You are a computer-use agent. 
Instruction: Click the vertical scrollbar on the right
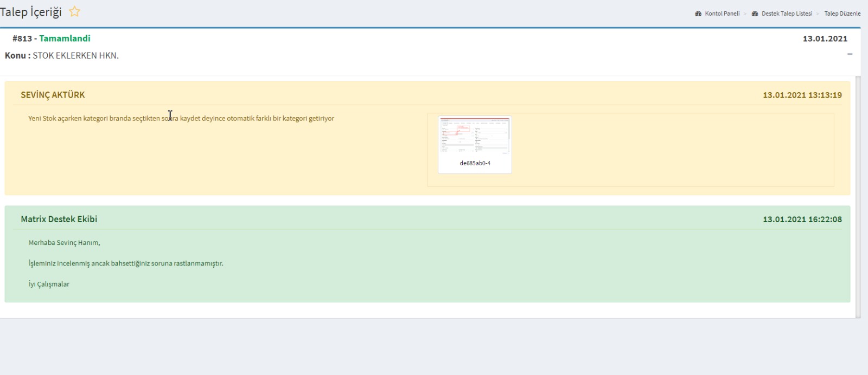click(858, 195)
